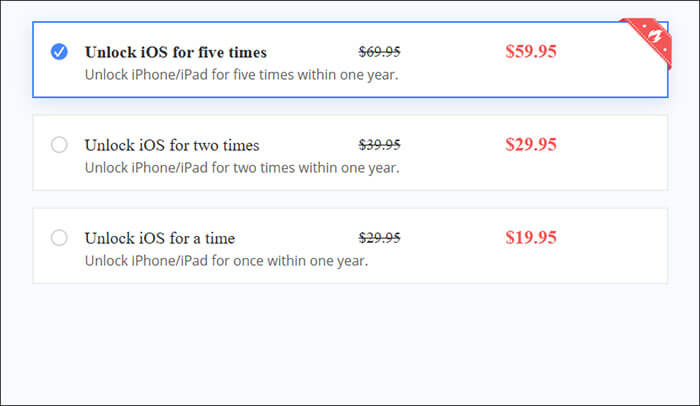
Task: Click the once within one year description
Action: [x=226, y=261]
